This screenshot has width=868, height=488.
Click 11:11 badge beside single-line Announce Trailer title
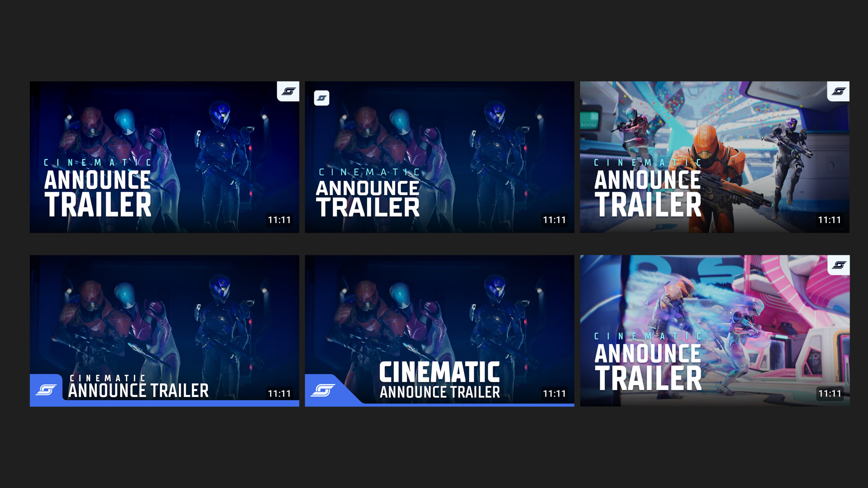(x=279, y=393)
